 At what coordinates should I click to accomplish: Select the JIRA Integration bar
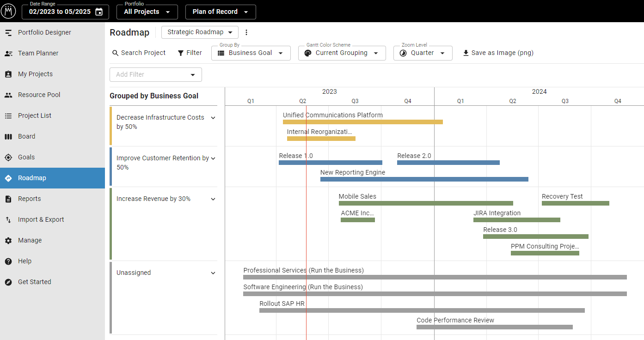517,220
